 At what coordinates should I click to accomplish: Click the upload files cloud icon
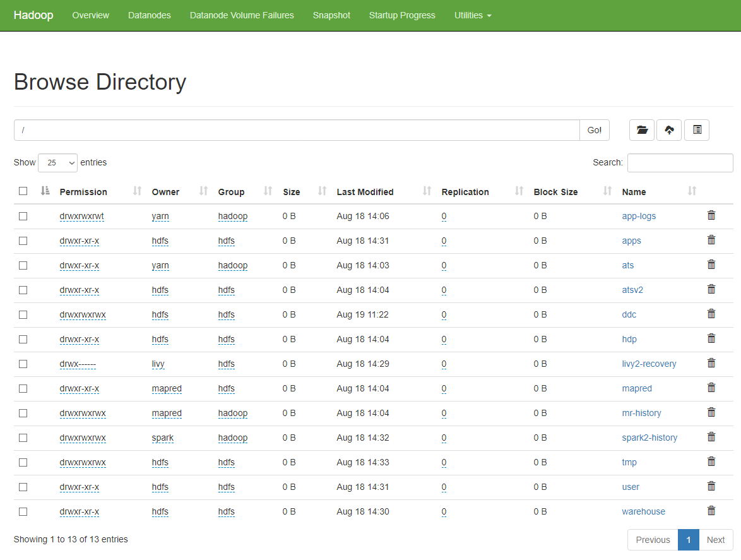(669, 130)
